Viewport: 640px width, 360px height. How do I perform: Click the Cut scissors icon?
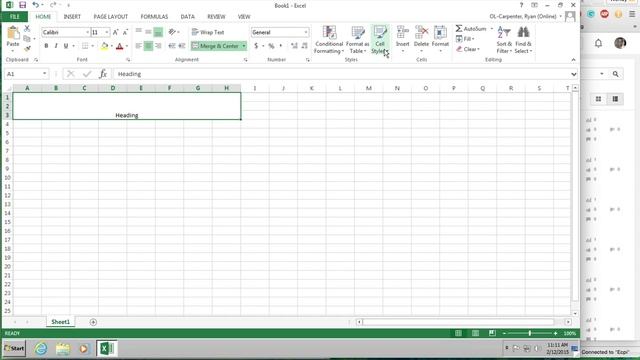point(27,29)
